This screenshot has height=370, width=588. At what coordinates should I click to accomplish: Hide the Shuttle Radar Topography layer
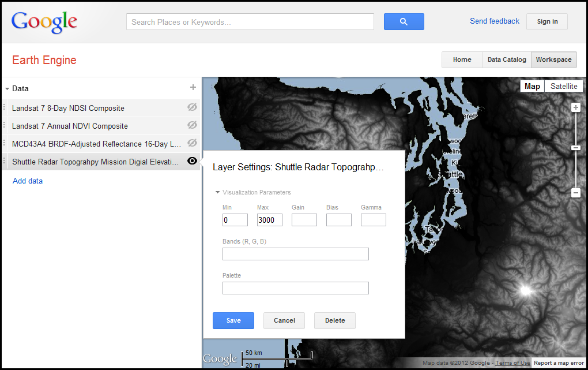tap(192, 161)
